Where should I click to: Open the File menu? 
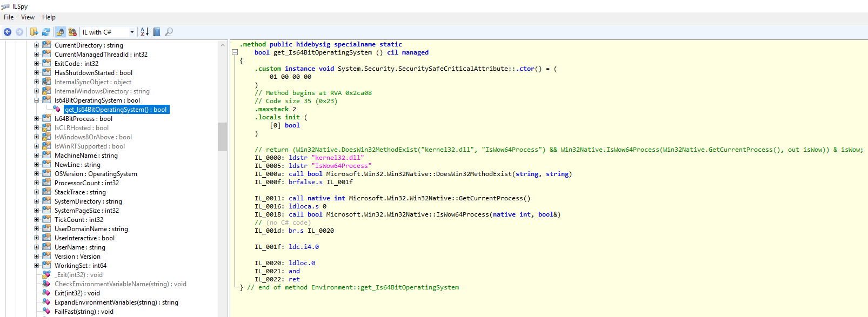click(x=9, y=17)
